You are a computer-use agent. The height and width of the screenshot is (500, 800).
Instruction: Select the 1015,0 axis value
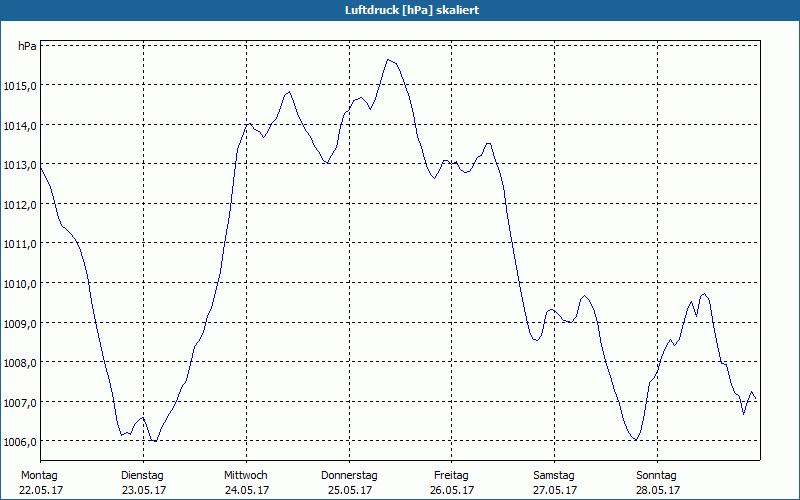pyautogui.click(x=20, y=86)
